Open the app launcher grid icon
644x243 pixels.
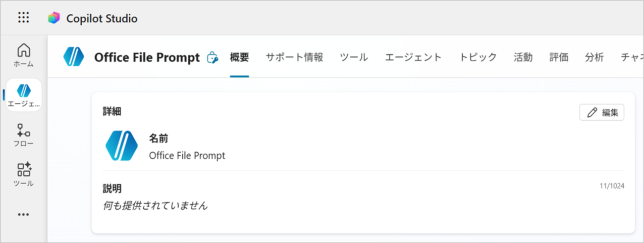coord(23,18)
